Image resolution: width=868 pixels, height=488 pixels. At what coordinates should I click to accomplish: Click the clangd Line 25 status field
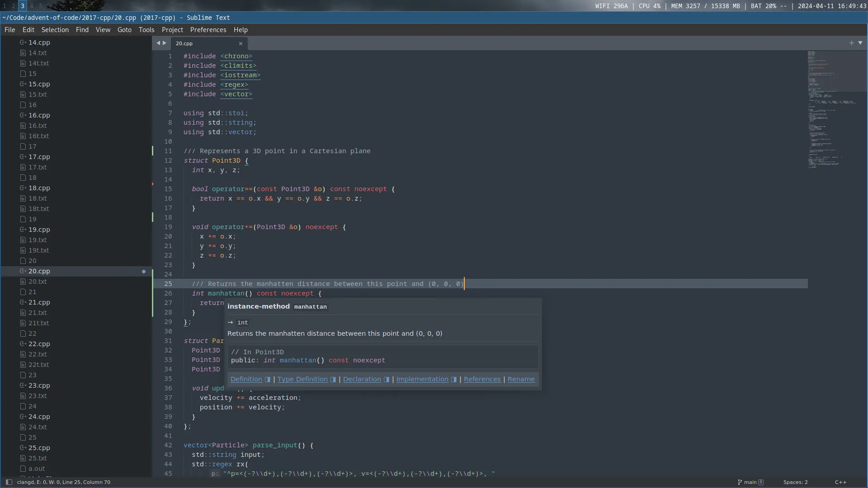point(63,482)
